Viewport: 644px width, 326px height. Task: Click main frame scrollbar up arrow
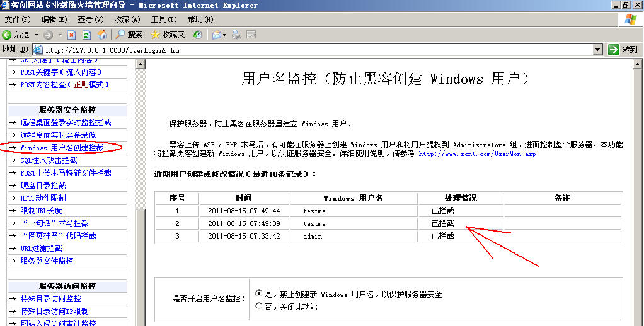click(x=638, y=64)
